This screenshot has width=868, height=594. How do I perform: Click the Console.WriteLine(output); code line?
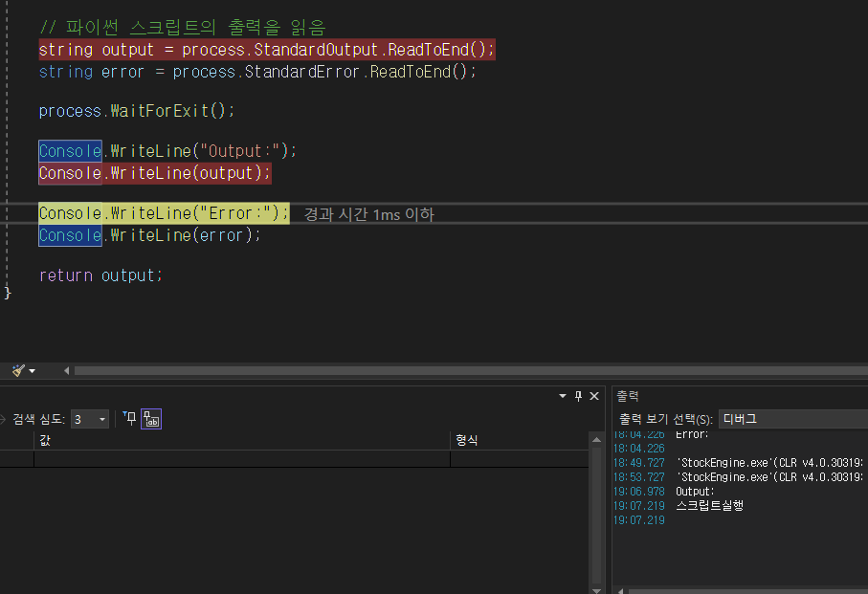pos(155,173)
